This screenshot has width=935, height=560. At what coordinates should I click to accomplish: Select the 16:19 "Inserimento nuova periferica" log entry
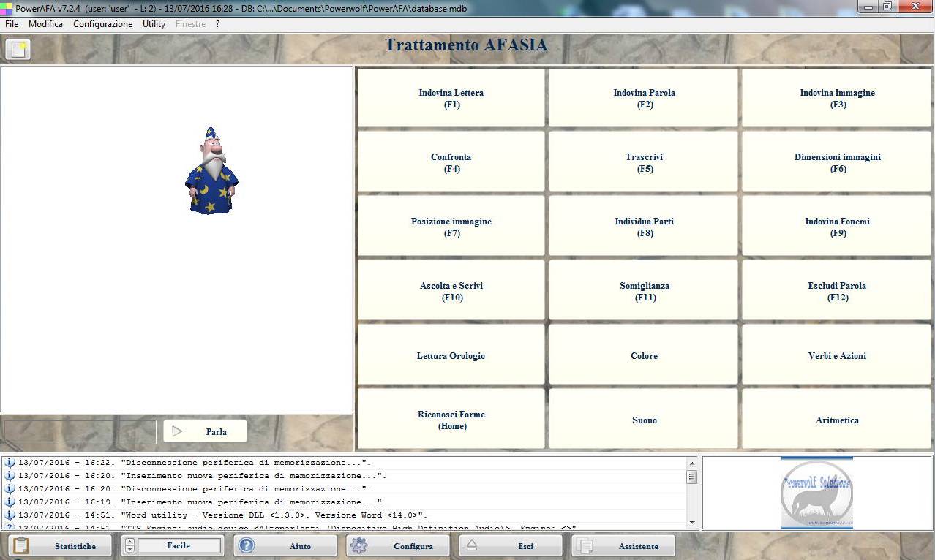tap(344, 502)
